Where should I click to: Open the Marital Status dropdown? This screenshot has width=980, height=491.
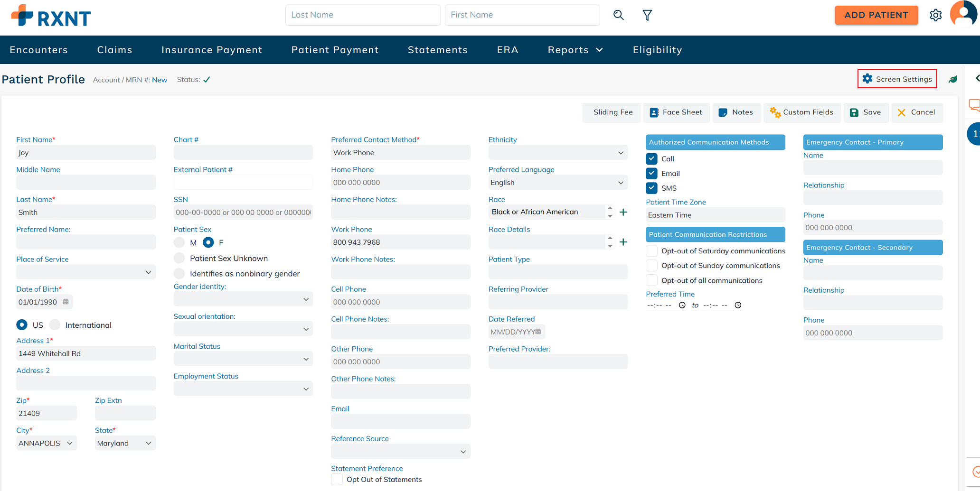(x=243, y=359)
